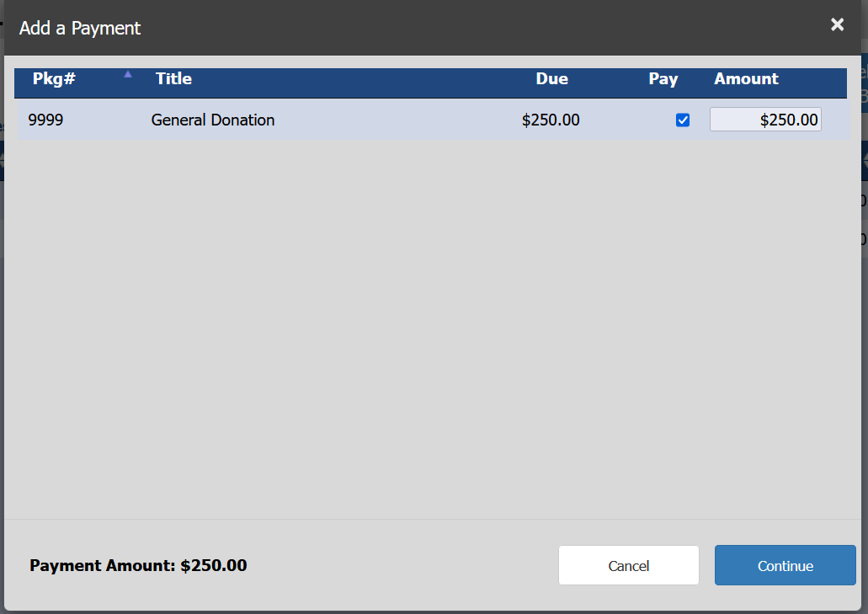Sort the list by Pkg# header
Screen dimensions: 868x614
click(55, 79)
